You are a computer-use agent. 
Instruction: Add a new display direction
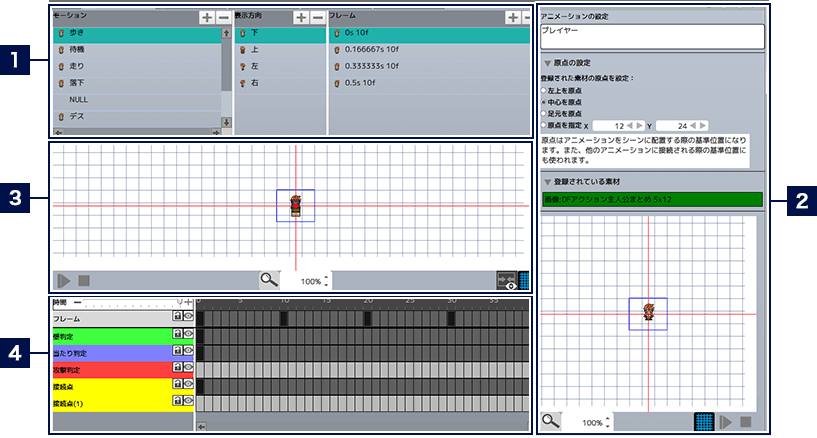tap(300, 17)
